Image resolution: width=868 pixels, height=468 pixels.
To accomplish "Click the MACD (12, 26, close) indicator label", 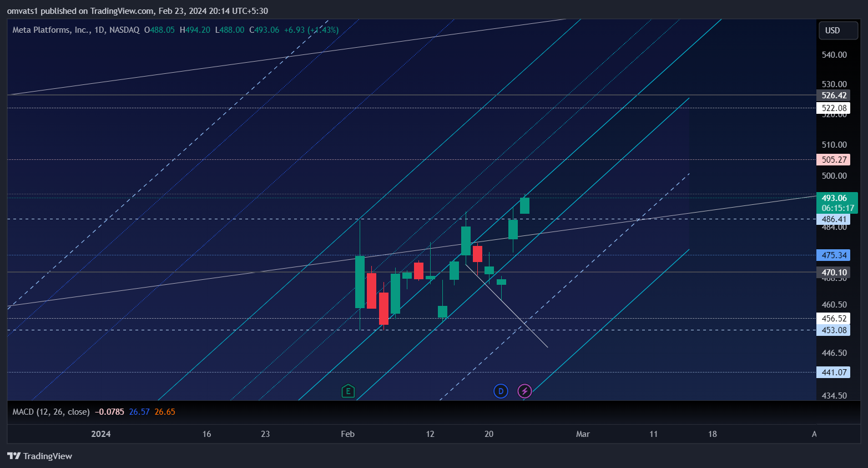I will coord(51,412).
